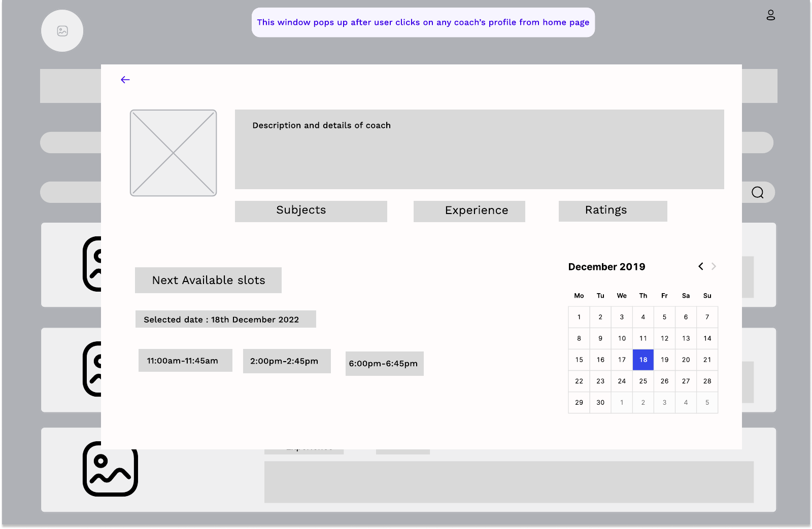Click the search magnifier icon
The width and height of the screenshot is (812, 529).
coord(758,193)
